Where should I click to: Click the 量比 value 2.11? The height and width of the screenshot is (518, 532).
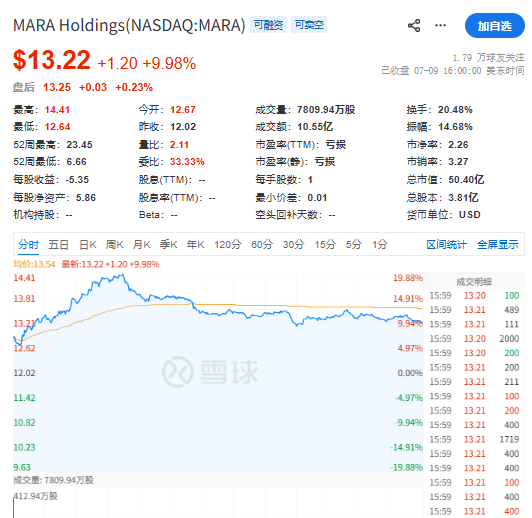(179, 145)
